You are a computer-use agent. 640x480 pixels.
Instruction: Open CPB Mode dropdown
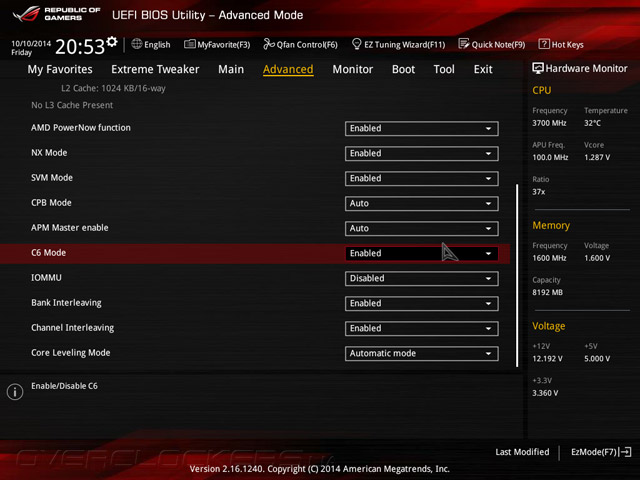(x=421, y=203)
